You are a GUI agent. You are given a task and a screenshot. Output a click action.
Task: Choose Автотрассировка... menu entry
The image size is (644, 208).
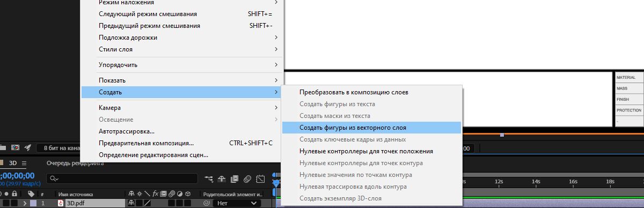(x=181, y=131)
